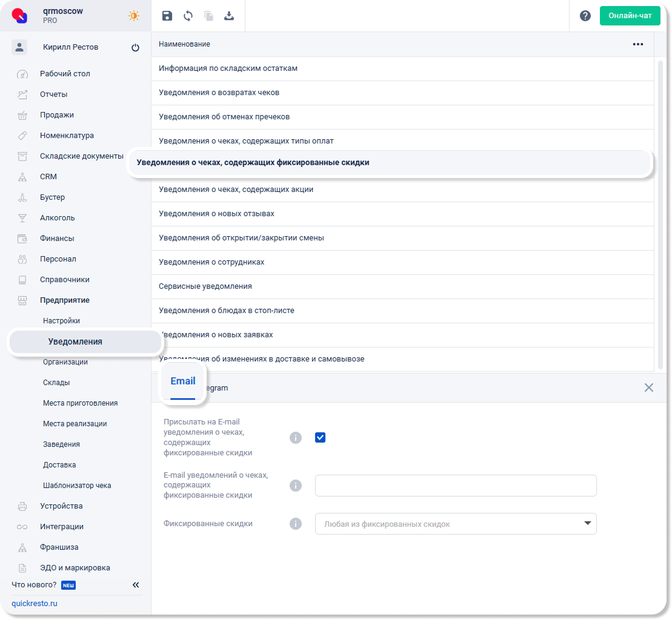Open the three-dots column options menu
The width and height of the screenshot is (672, 620).
637,44
